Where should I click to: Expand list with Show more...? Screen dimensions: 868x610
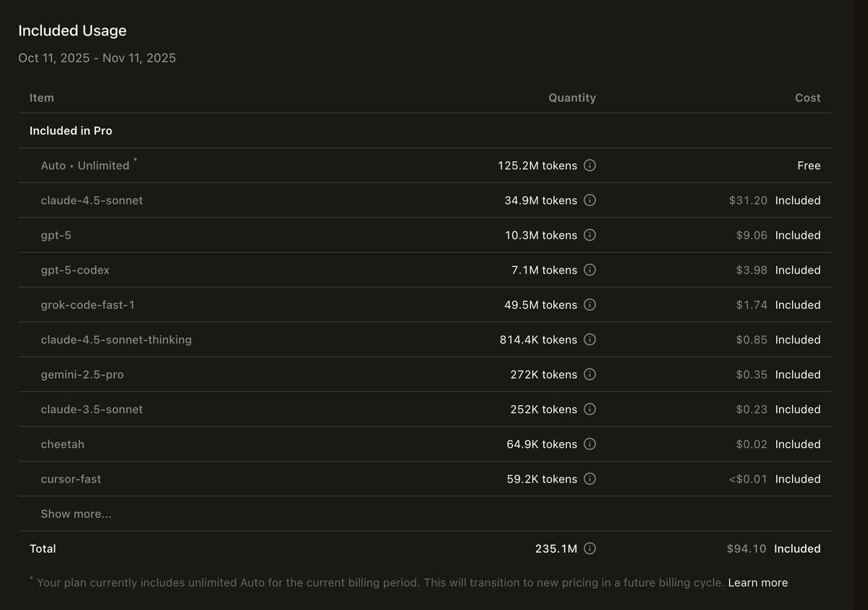click(x=76, y=514)
